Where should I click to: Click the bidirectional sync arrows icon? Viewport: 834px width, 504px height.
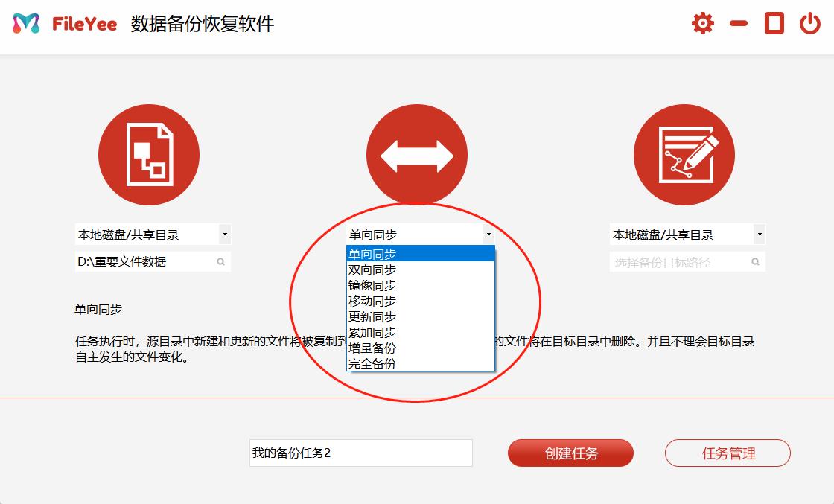point(417,154)
